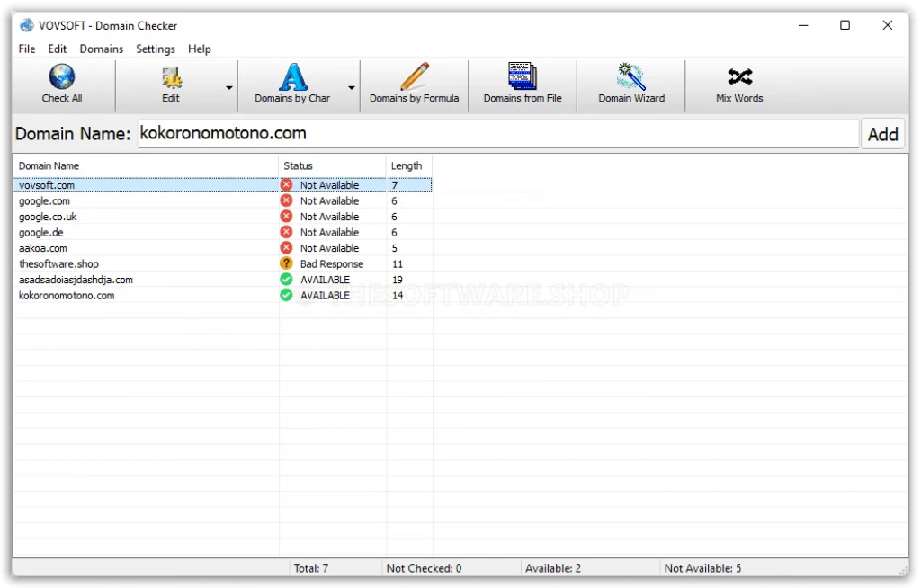
Task: Sort by the Status column header
Action: (x=333, y=165)
